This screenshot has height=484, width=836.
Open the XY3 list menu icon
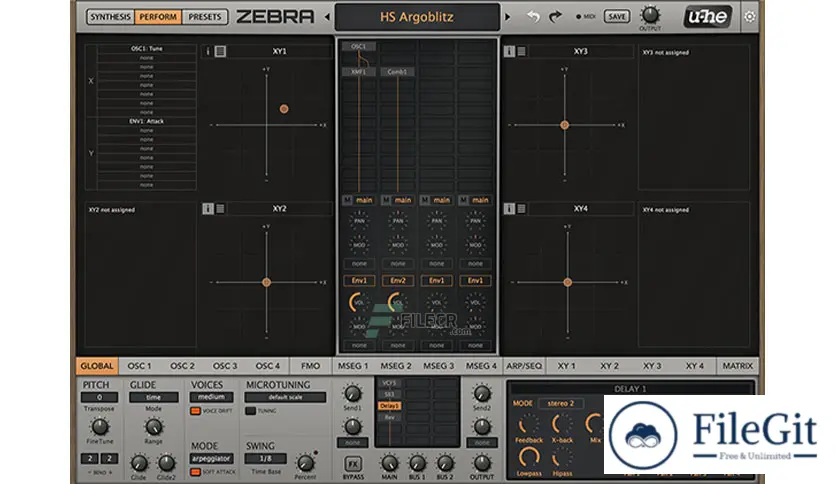(x=521, y=51)
